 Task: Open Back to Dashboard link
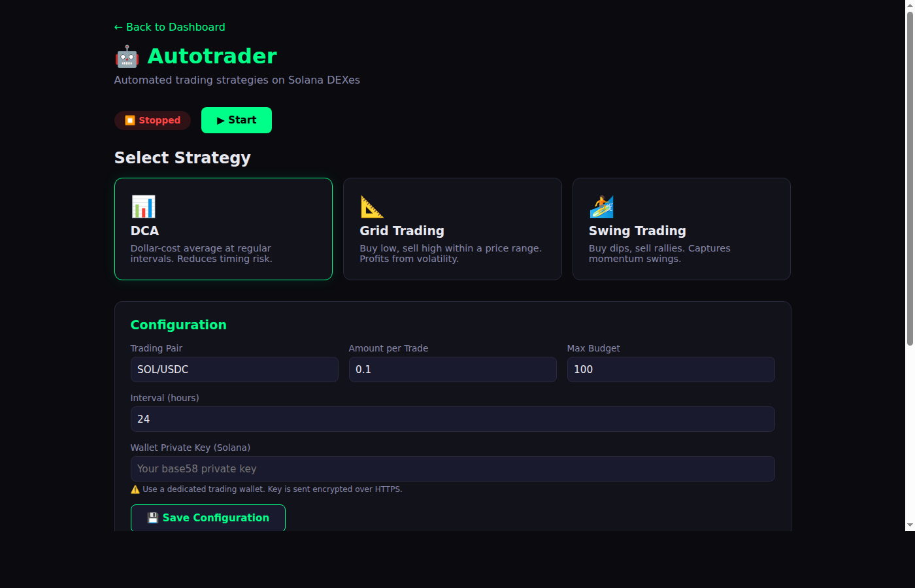[169, 27]
